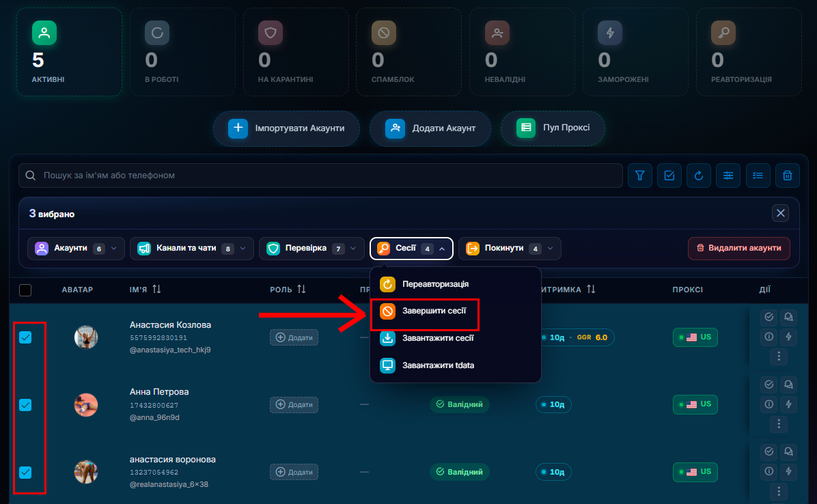Show info icon for анастасия воронова
This screenshot has width=817, height=504.
tap(769, 471)
